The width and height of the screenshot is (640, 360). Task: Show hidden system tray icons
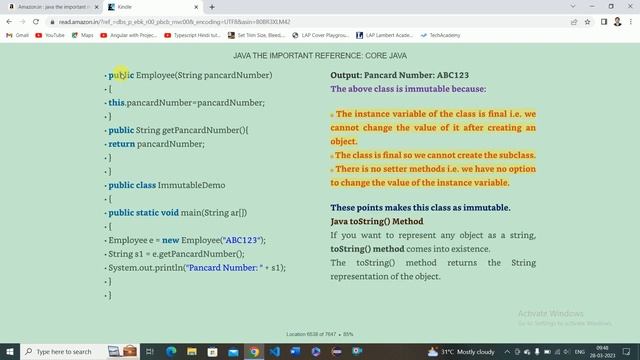507,351
